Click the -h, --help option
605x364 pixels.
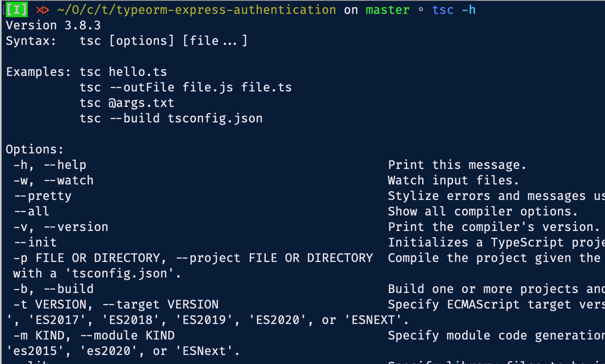(50, 165)
